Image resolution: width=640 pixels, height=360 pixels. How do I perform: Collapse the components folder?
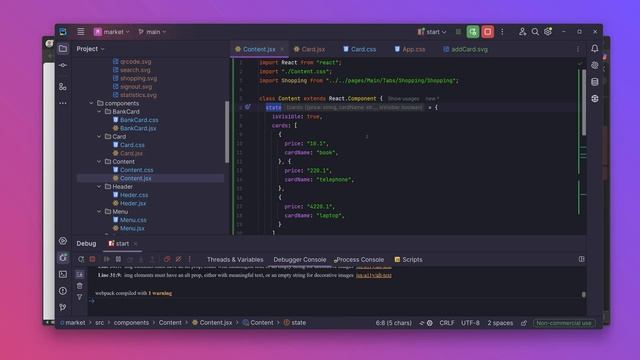91,103
